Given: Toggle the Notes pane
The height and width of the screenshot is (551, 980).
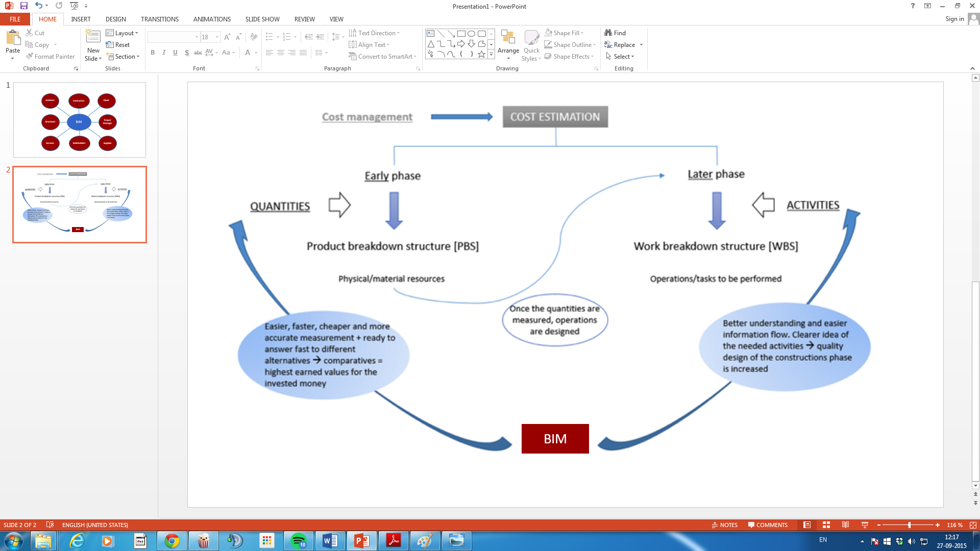Looking at the screenshot, I should [x=725, y=525].
